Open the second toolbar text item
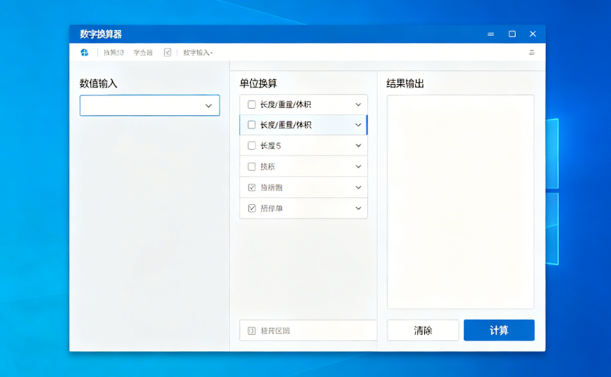Screen dimensions: 611x377 pyautogui.click(x=143, y=53)
